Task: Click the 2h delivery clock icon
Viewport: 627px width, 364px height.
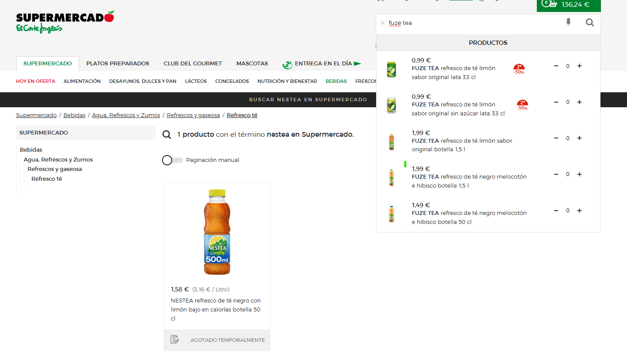Action: tap(287, 65)
